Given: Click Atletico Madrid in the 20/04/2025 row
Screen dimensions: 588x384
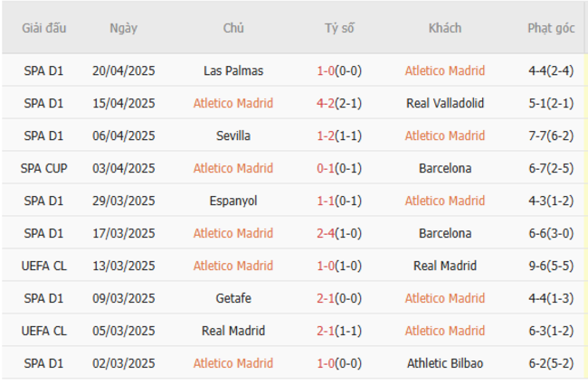Looking at the screenshot, I should click(x=445, y=70).
